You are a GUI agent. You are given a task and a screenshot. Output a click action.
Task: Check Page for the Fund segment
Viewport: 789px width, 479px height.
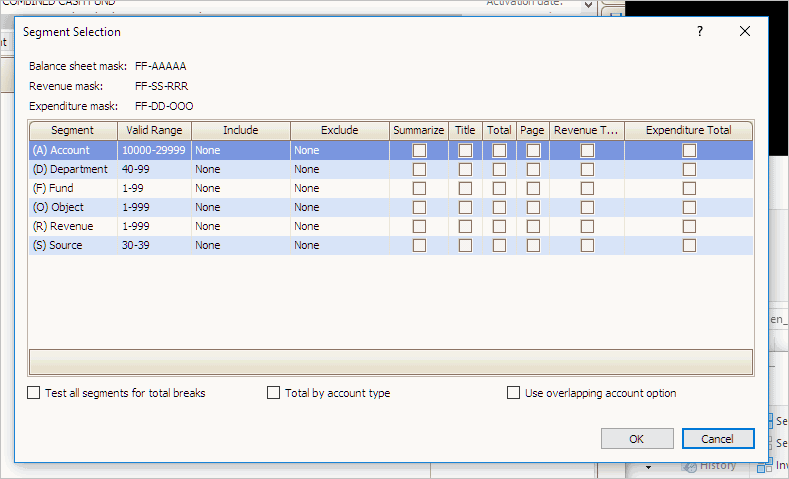[533, 189]
